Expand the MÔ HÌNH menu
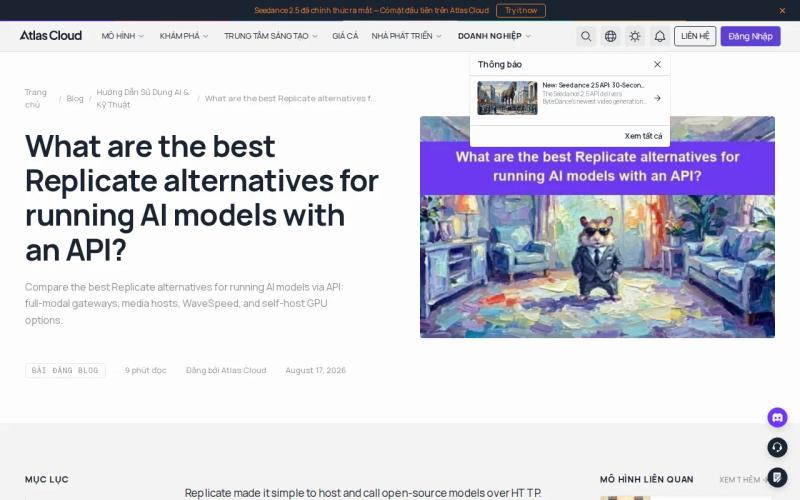This screenshot has height=500, width=800. 122,36
